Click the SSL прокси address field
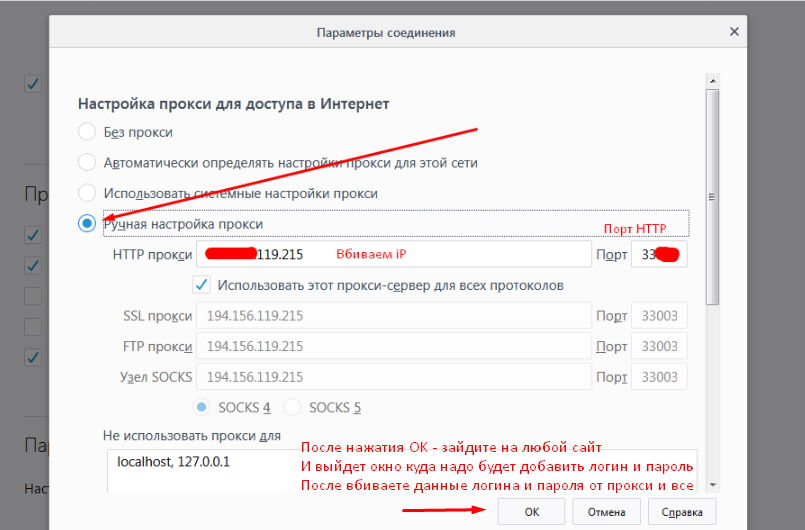 pyautogui.click(x=393, y=316)
